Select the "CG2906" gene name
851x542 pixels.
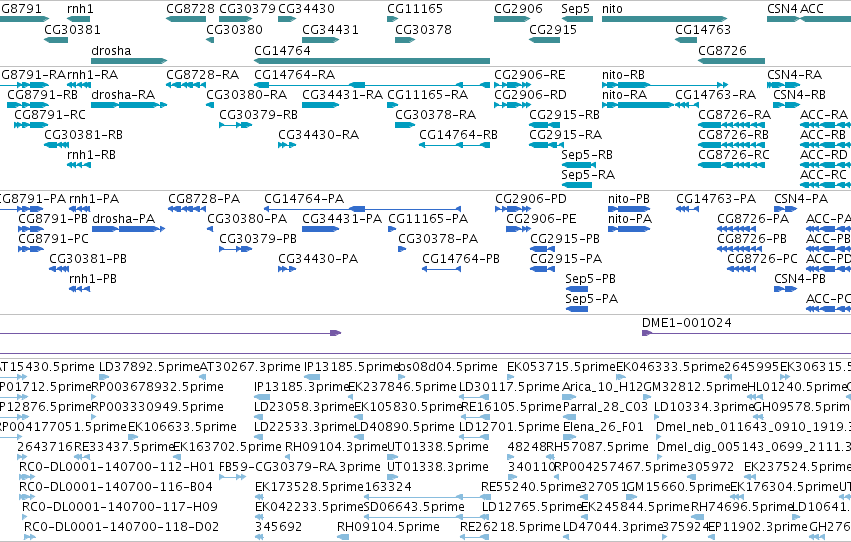pos(518,9)
